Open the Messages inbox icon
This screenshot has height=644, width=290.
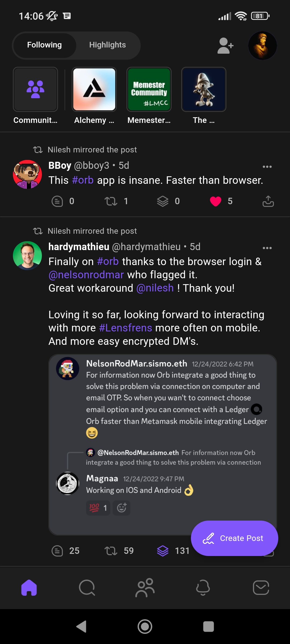pos(261,588)
